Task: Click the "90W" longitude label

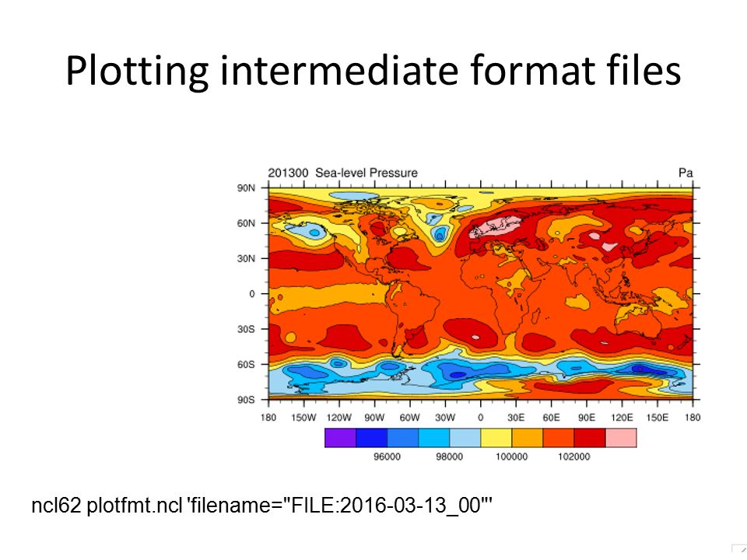Action: [374, 418]
